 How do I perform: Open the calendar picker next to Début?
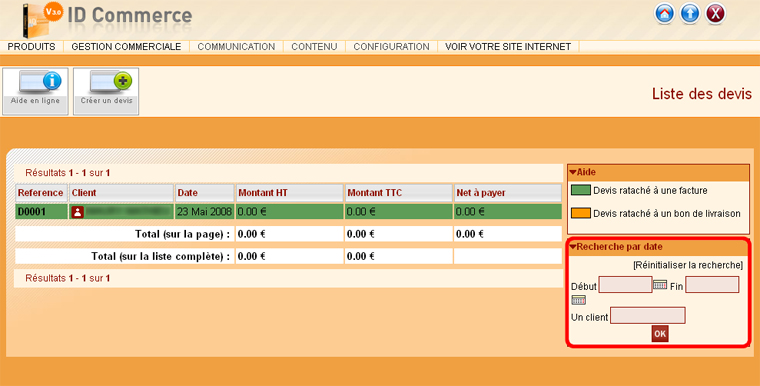point(660,285)
